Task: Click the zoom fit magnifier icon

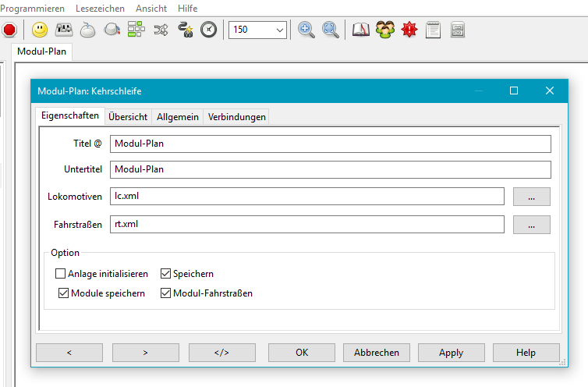Action: point(331,30)
